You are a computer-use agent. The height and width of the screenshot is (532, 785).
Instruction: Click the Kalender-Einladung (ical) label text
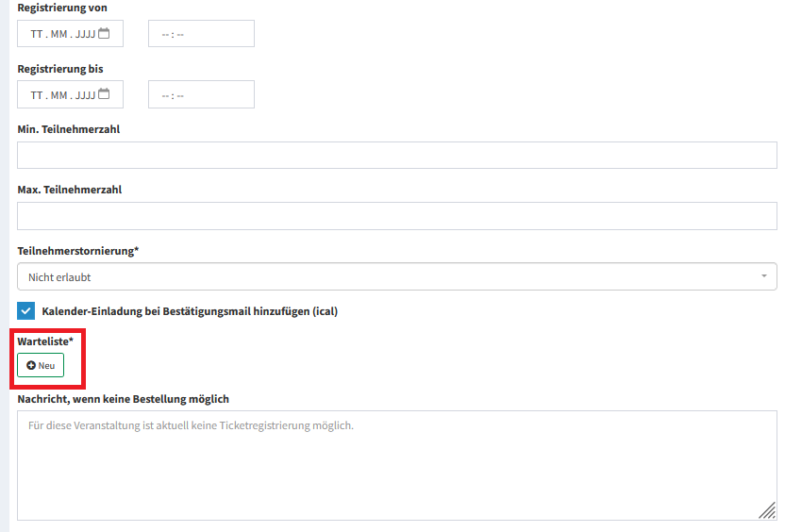190,311
